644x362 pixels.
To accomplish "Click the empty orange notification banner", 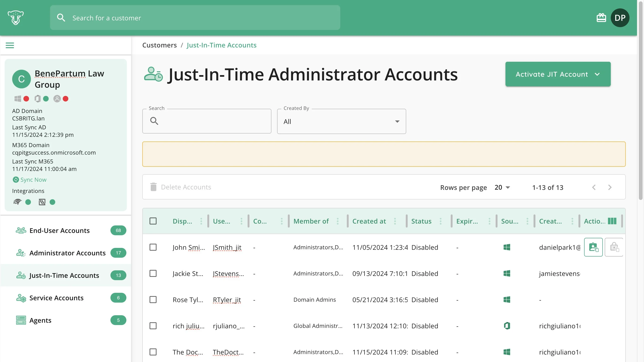I will coord(384,154).
